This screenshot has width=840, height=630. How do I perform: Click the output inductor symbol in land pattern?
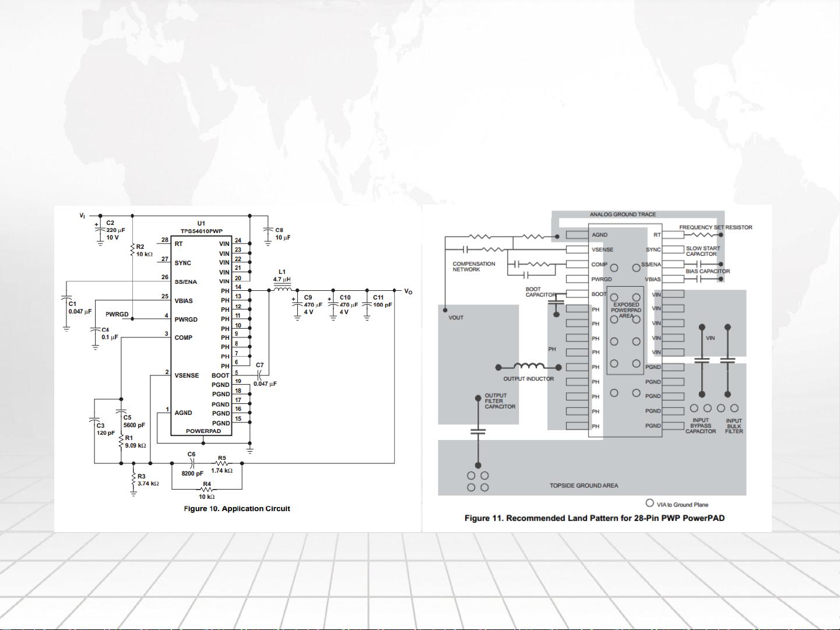[529, 367]
